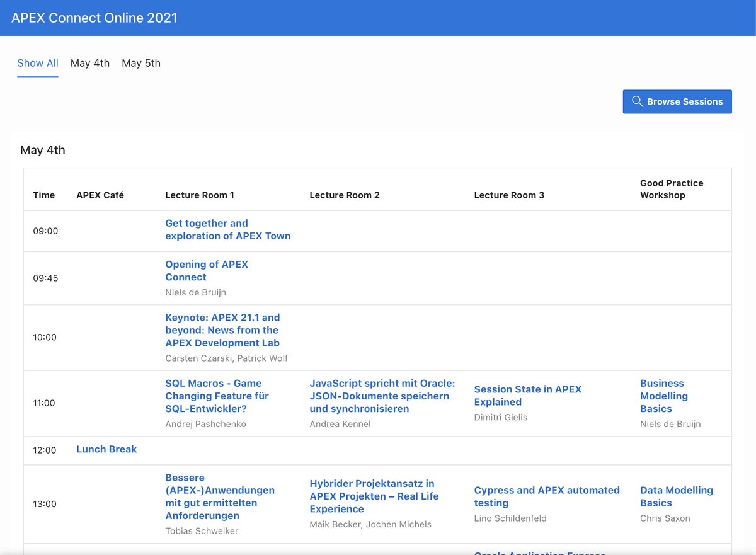Open Hybrider Projektansatz in APEX Projekten session
Image resolution: width=756 pixels, height=555 pixels.
coord(374,496)
